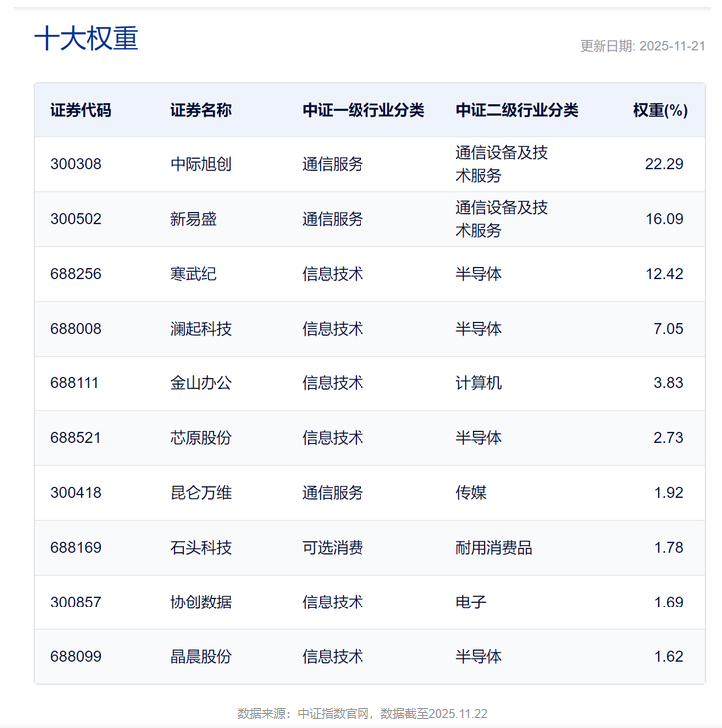Click 信息技术 in the 协创数据 row
The width and height of the screenshot is (722, 728).
click(333, 603)
